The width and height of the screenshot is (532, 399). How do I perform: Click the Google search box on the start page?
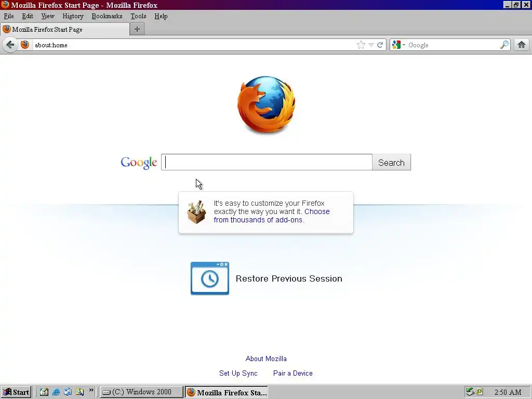pyautogui.click(x=267, y=162)
